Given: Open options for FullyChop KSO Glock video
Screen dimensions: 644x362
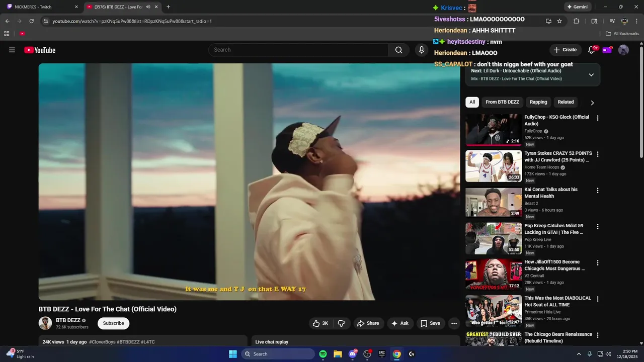Looking at the screenshot, I should (598, 118).
